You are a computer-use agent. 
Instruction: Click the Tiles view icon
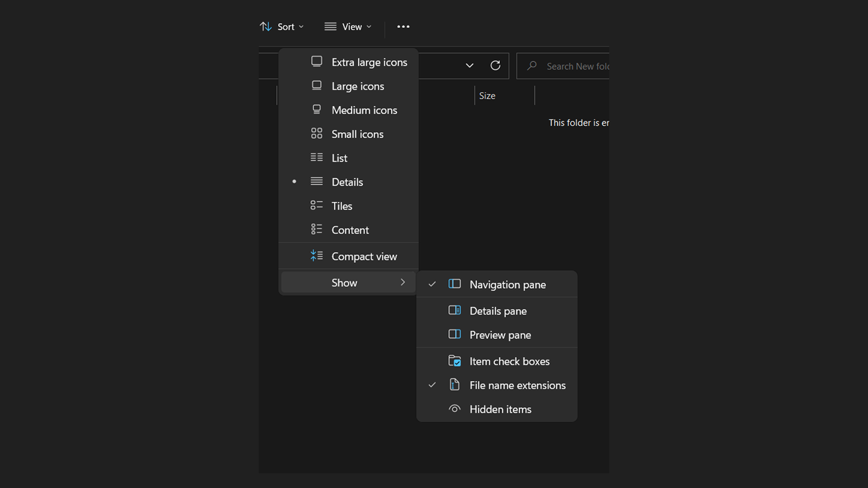point(317,206)
